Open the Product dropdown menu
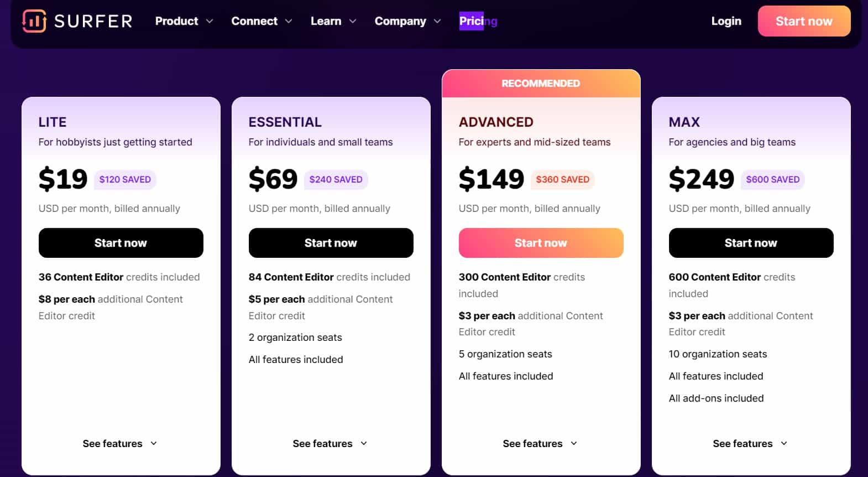 [184, 21]
